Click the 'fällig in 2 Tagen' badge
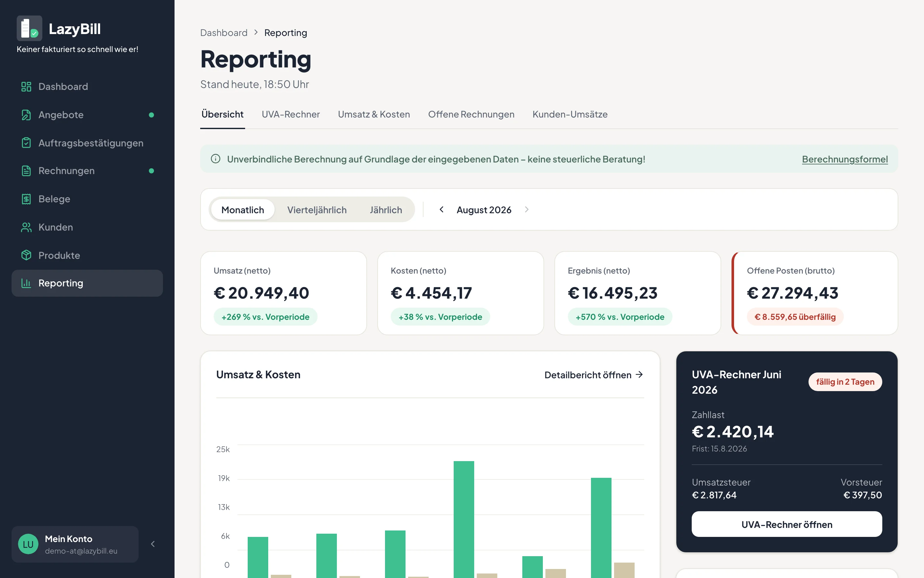 pyautogui.click(x=845, y=381)
